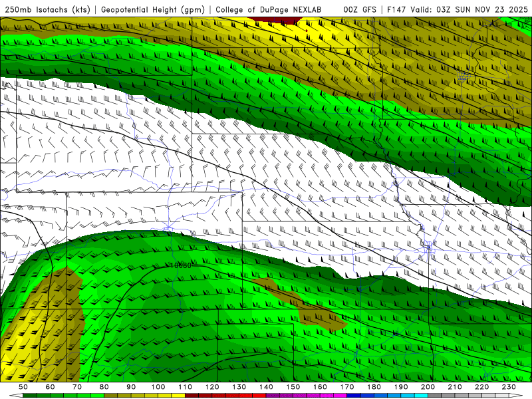The height and width of the screenshot is (399, 532).
Task: Click the dark blue swatch right of 170
Action: (354, 395)
